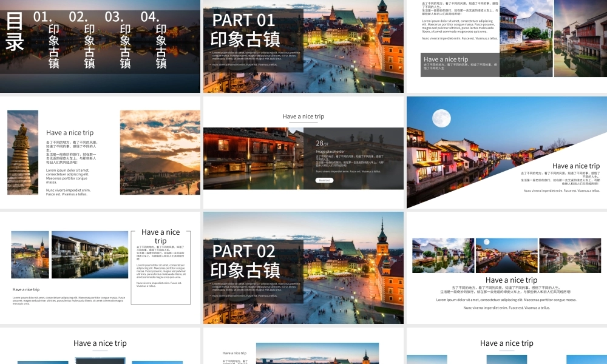
Task: Open the partially visible bottom-left slide
Action: pos(100,346)
